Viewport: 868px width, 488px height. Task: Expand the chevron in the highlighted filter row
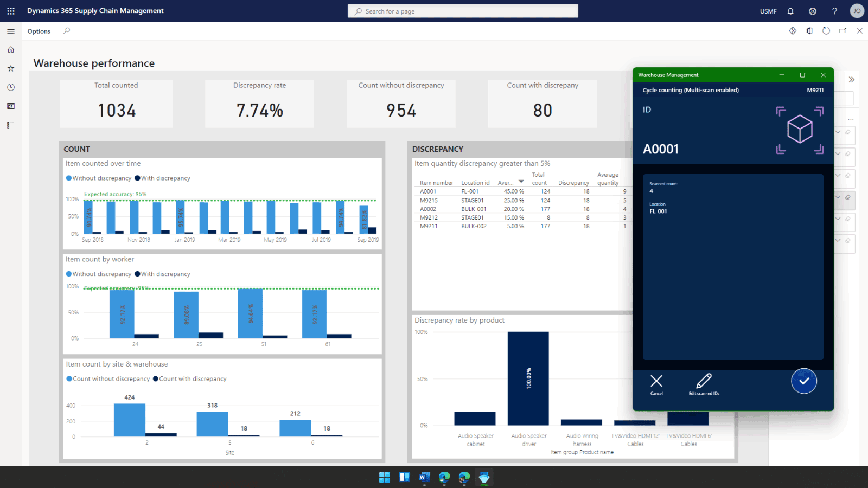pyautogui.click(x=838, y=197)
